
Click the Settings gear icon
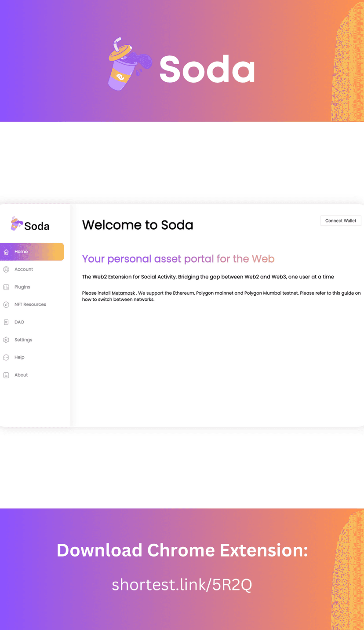(6, 340)
